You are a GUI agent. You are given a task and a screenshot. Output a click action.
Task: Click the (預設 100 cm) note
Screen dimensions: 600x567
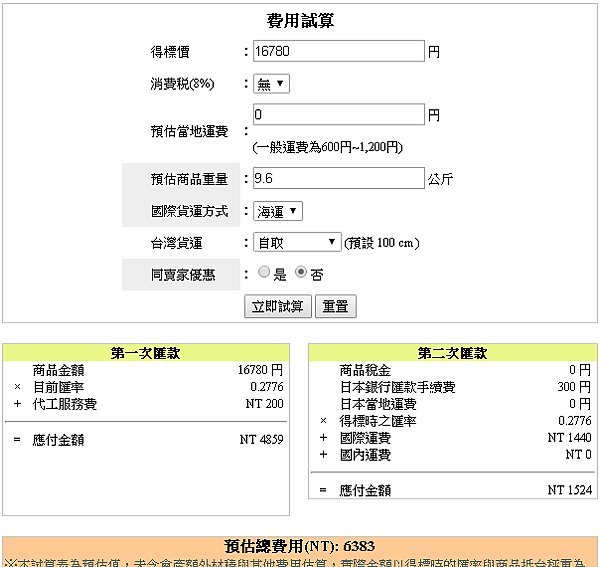(382, 243)
